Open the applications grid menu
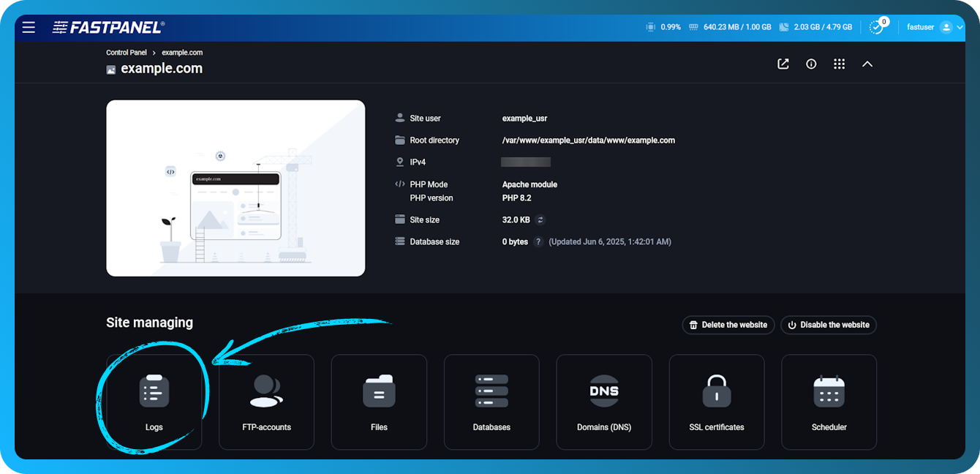980x474 pixels. [839, 64]
